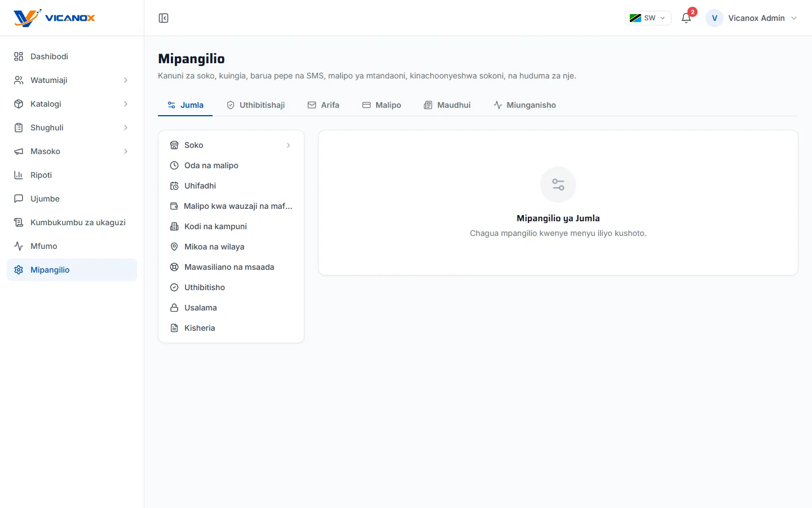
Task: Expand the Masoko sidebar submenu chevron
Action: pyautogui.click(x=126, y=151)
